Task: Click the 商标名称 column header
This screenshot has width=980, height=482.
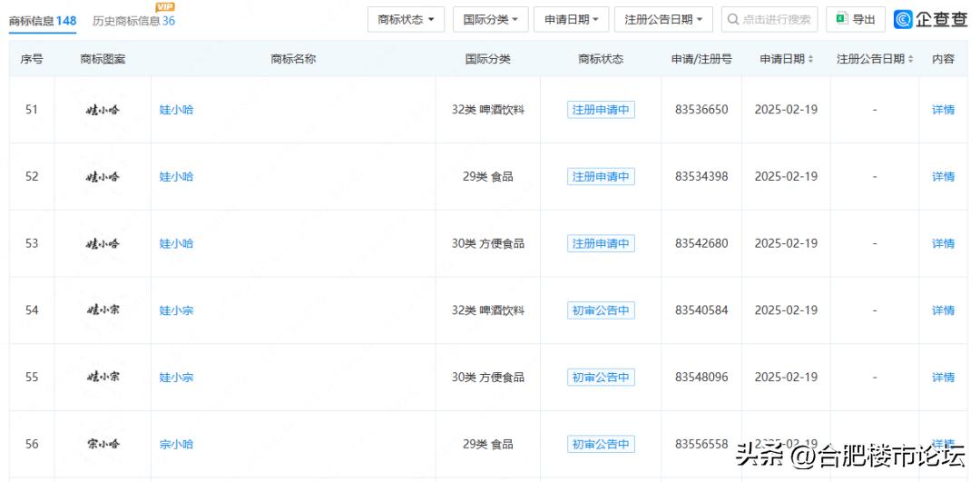Action: 293,59
